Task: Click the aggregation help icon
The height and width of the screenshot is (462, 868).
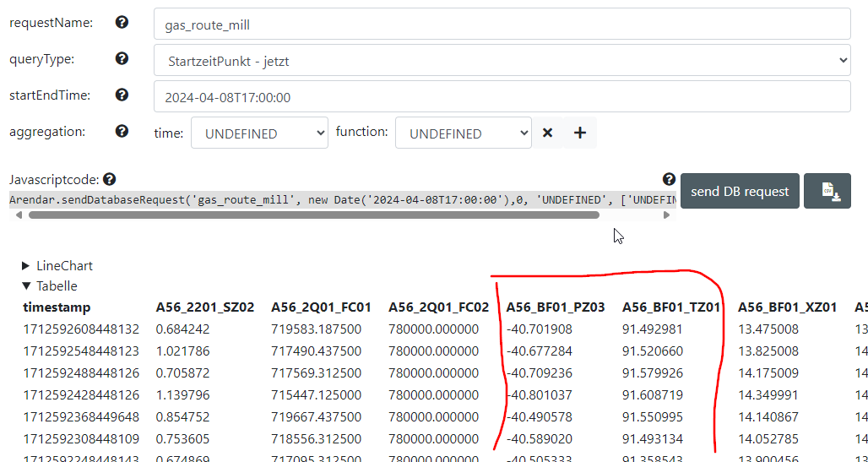Action: coord(122,131)
